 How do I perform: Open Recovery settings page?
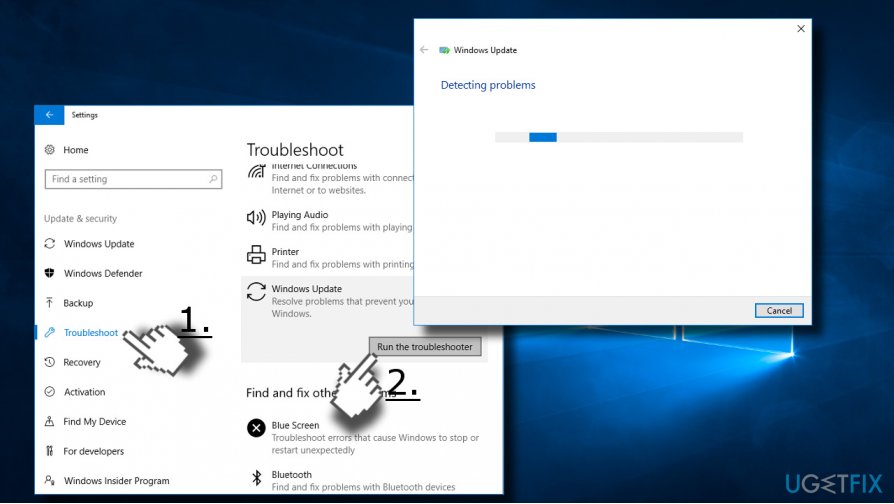pos(82,363)
